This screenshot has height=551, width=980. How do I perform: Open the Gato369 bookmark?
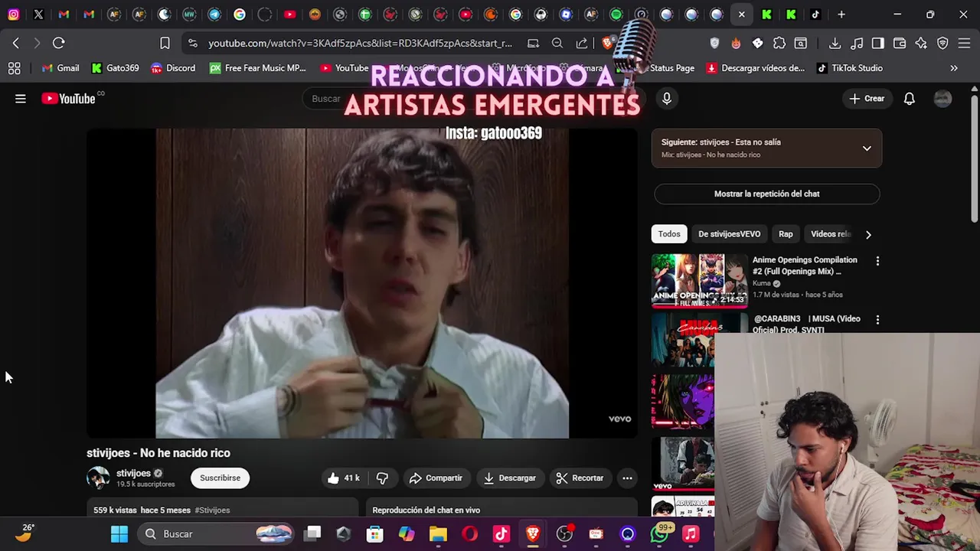[115, 68]
